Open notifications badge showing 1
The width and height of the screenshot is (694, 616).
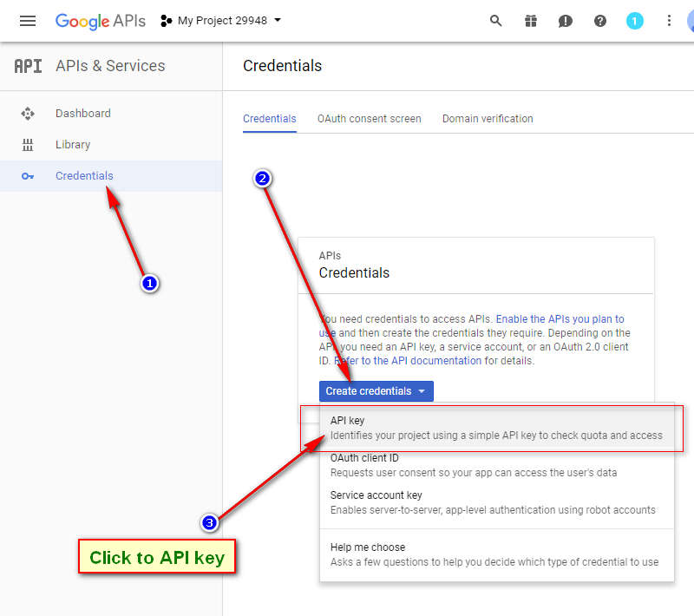635,21
